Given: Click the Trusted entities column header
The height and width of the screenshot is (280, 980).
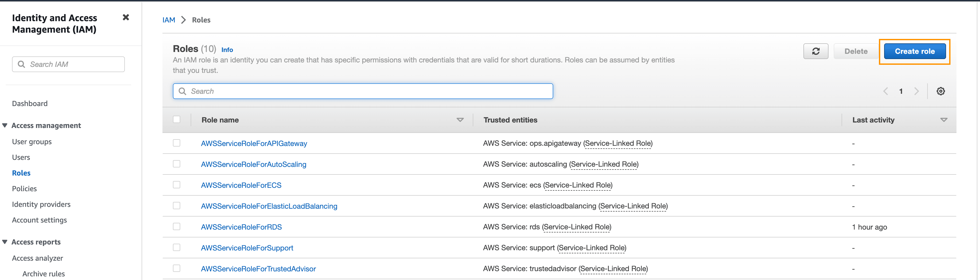Looking at the screenshot, I should 510,120.
